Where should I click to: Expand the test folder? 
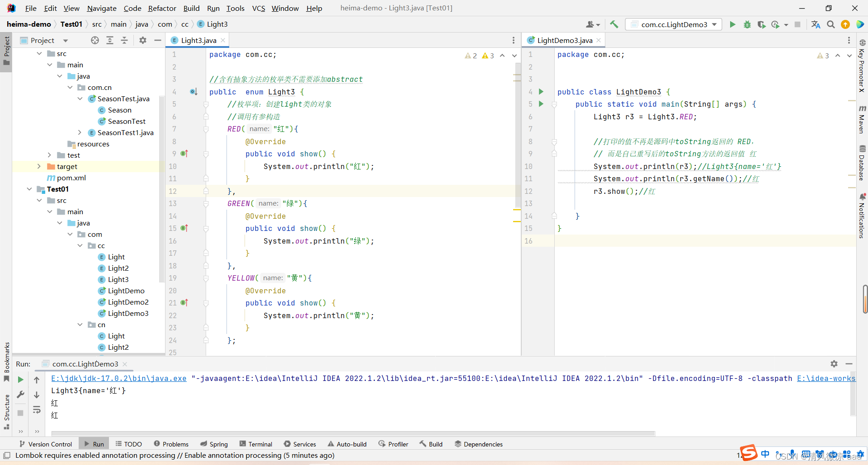(49, 155)
